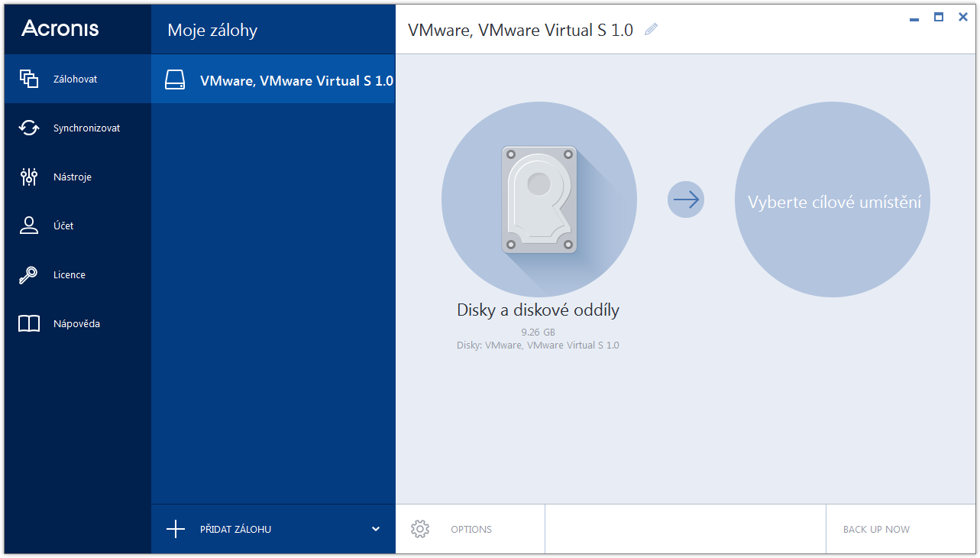Open the Licence section
This screenshot has height=558, width=980.
click(78, 274)
